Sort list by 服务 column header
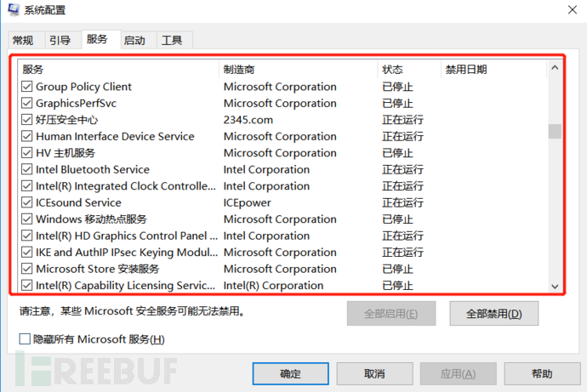The height and width of the screenshot is (392, 587). tap(118, 70)
